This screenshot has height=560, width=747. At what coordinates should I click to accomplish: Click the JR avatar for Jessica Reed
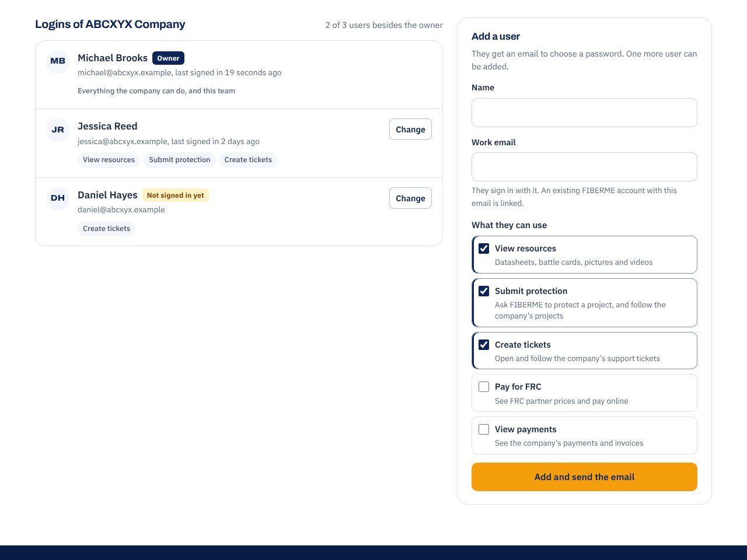(58, 129)
